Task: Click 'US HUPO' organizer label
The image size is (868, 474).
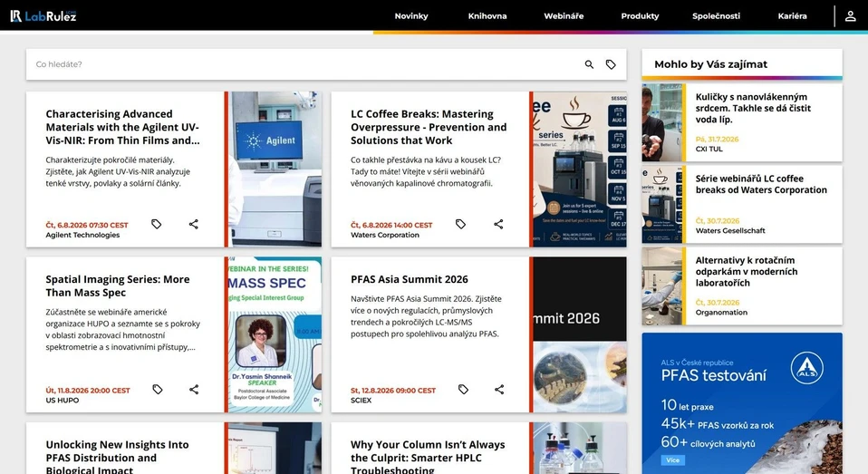Action: [x=62, y=401]
